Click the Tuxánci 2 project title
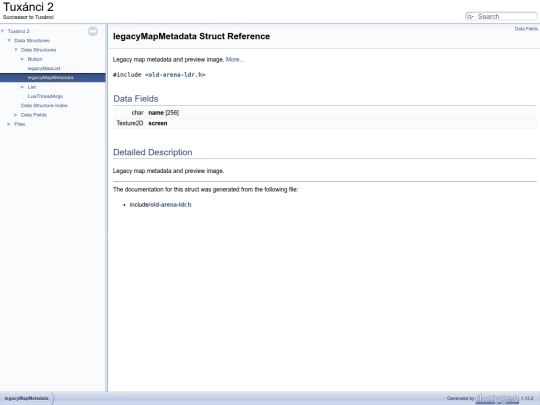540x405 pixels. 28,7
